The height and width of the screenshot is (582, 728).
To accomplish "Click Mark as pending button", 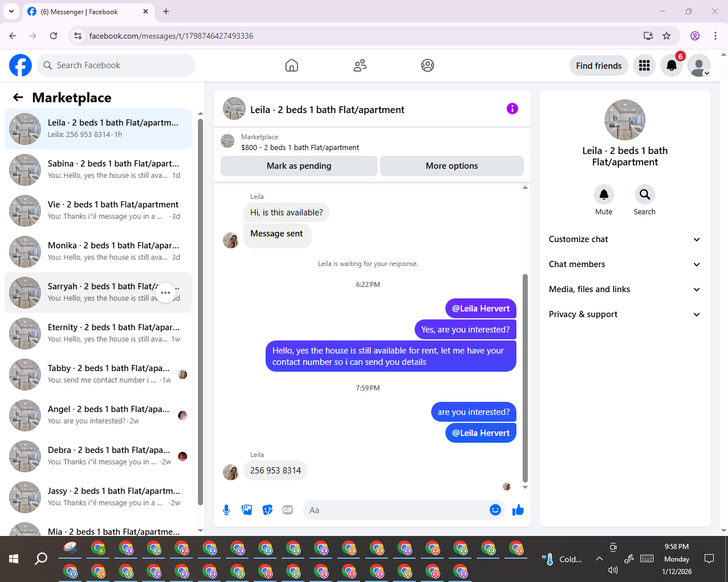I will click(x=299, y=166).
